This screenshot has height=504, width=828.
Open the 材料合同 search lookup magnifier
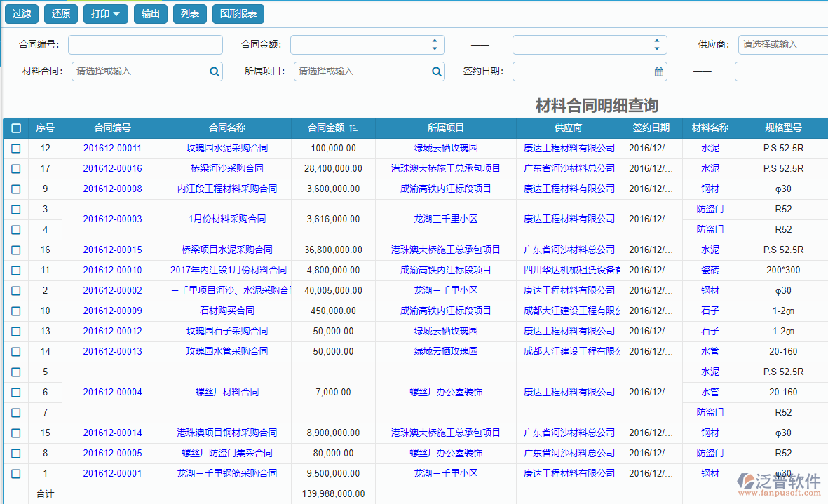[x=214, y=71]
